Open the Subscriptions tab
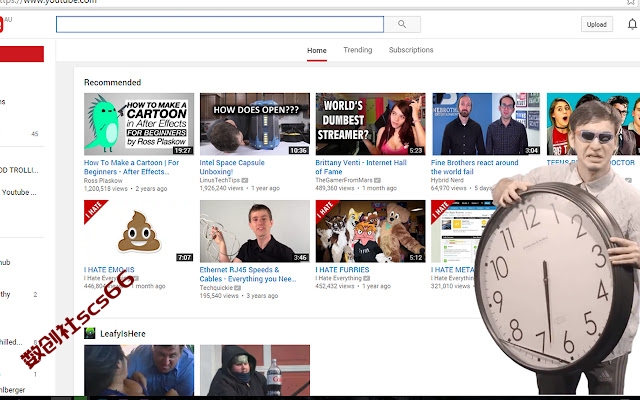 pyautogui.click(x=411, y=50)
